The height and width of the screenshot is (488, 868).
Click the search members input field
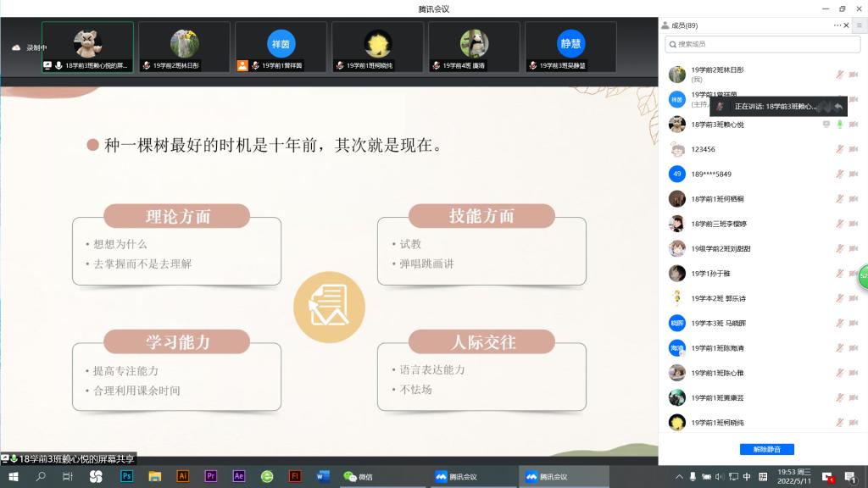click(x=761, y=43)
